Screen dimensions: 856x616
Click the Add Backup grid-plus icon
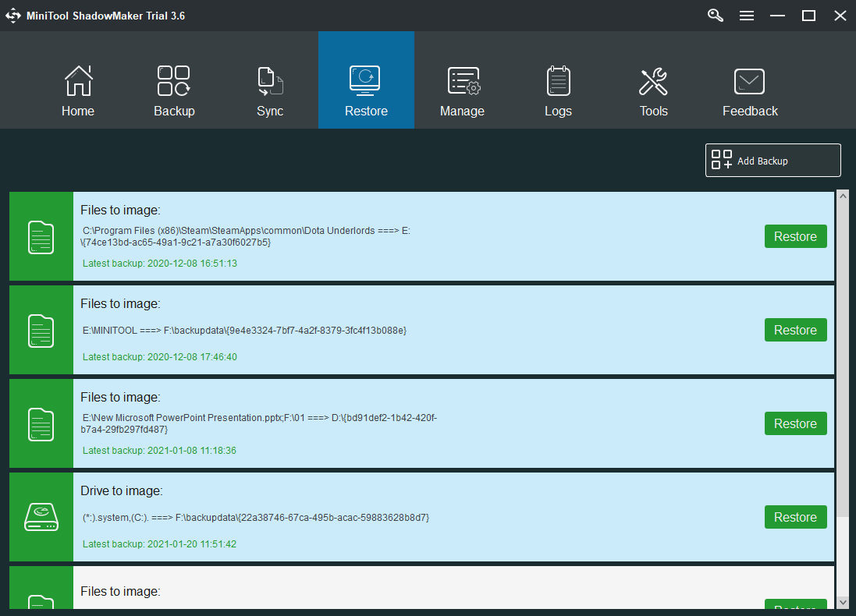pos(722,160)
